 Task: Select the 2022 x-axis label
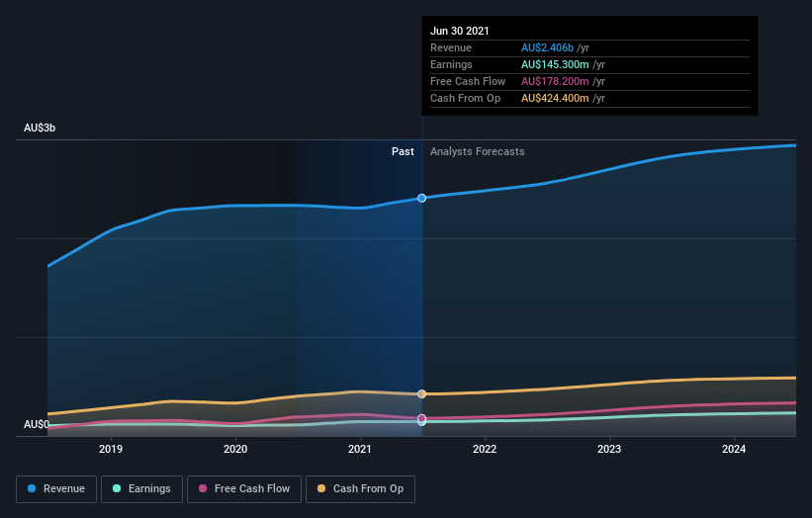coord(485,449)
